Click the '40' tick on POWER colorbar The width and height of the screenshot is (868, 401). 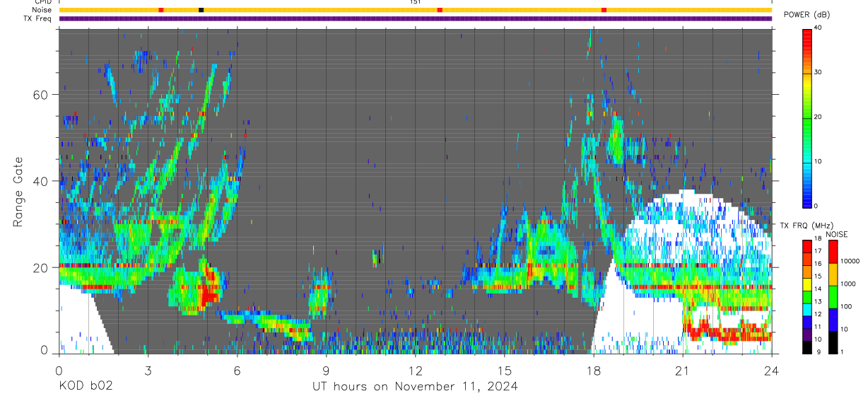pos(819,28)
